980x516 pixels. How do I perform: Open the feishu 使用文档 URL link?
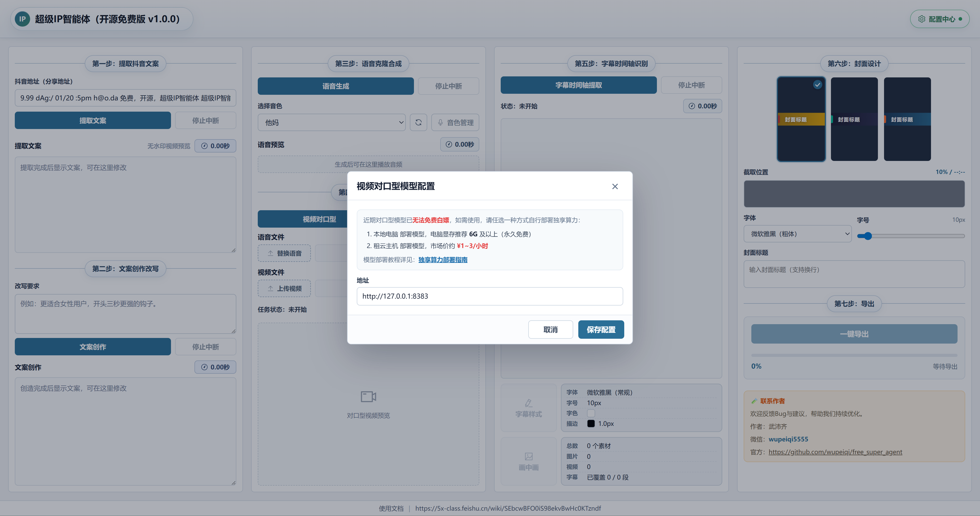pyautogui.click(x=508, y=508)
